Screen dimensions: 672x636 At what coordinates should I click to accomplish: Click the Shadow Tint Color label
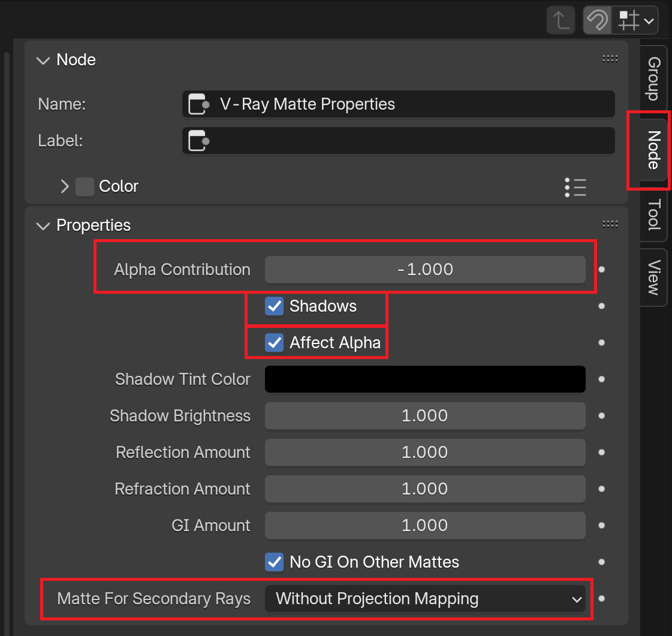point(183,379)
